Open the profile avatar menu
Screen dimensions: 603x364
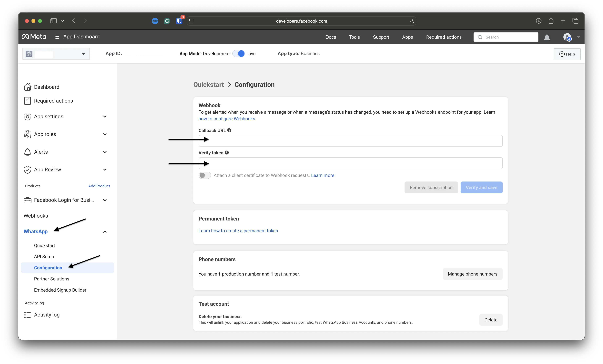[x=567, y=37]
